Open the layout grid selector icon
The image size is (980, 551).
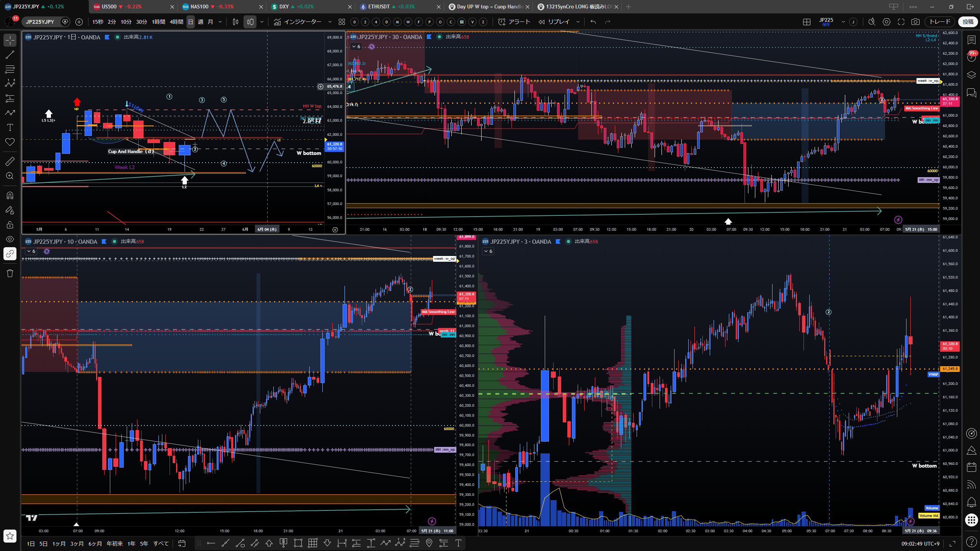click(x=807, y=22)
